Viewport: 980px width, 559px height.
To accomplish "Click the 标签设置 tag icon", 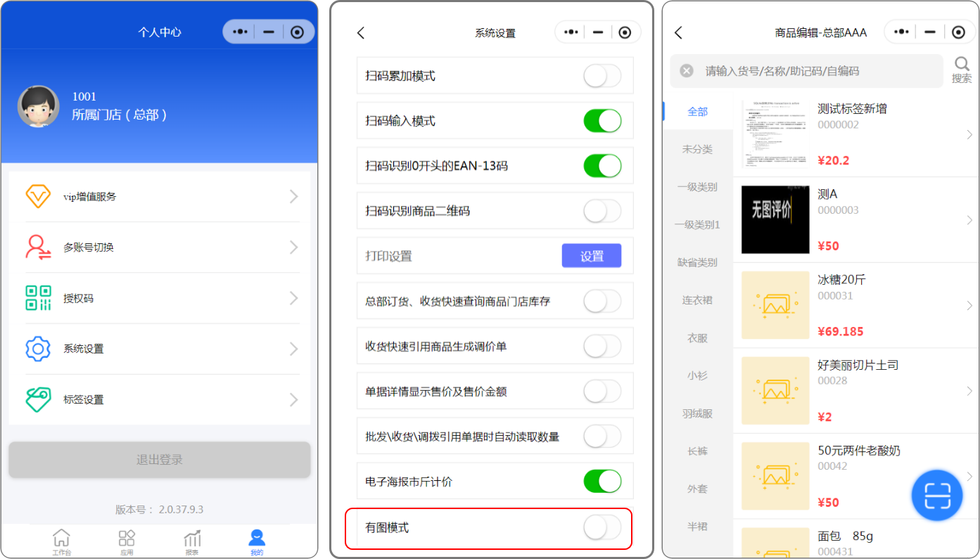I will click(38, 399).
